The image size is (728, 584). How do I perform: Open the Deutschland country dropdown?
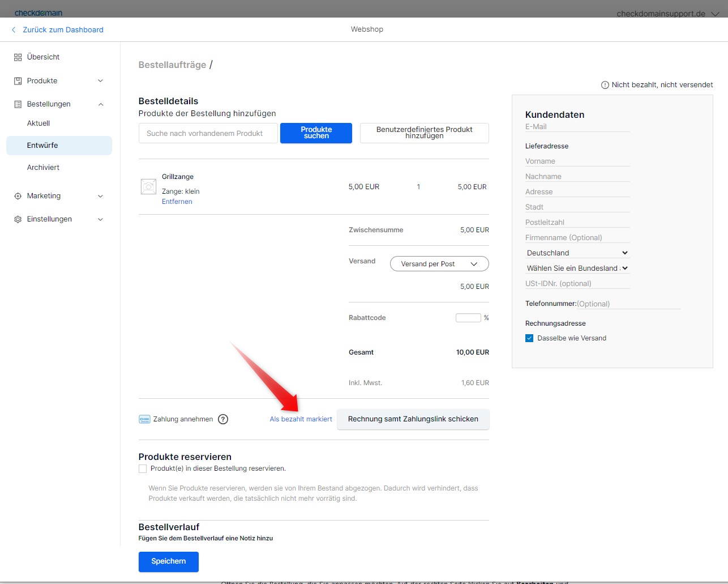[x=577, y=253]
